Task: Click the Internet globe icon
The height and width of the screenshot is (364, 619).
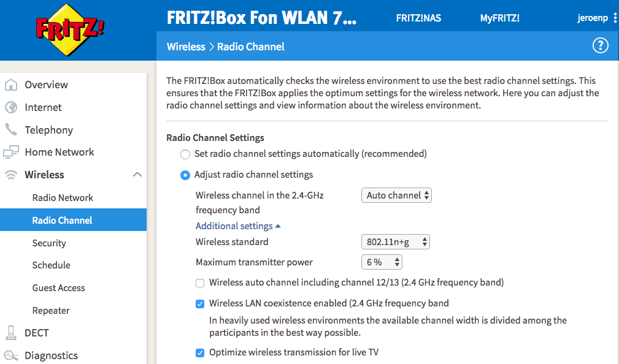Action: click(x=11, y=107)
